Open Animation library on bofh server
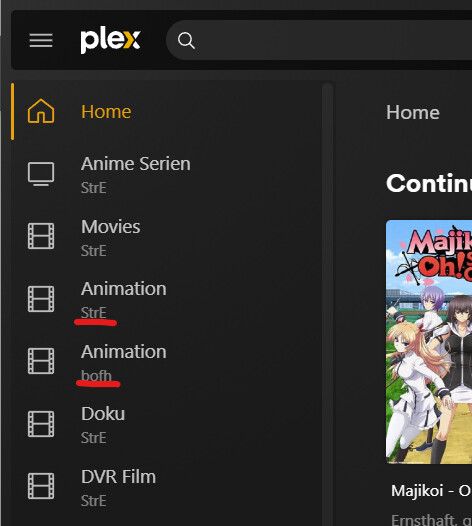The height and width of the screenshot is (526, 472). [x=166, y=362]
